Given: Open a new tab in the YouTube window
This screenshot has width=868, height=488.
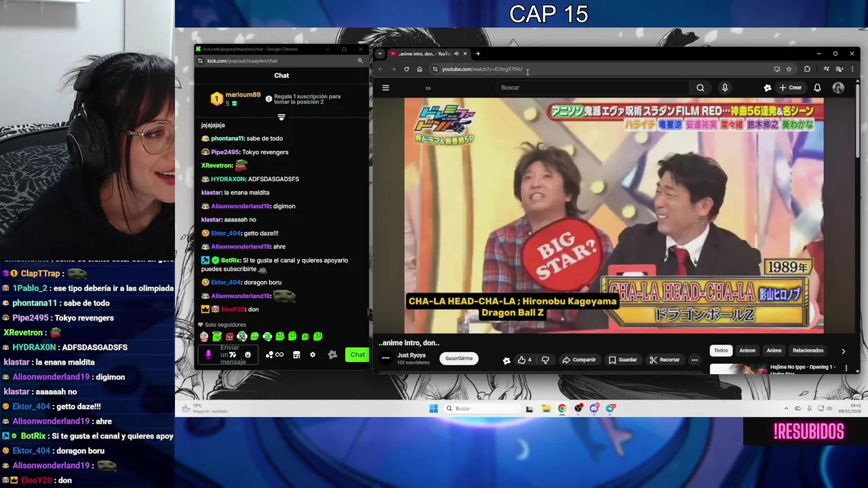Looking at the screenshot, I should (x=477, y=54).
